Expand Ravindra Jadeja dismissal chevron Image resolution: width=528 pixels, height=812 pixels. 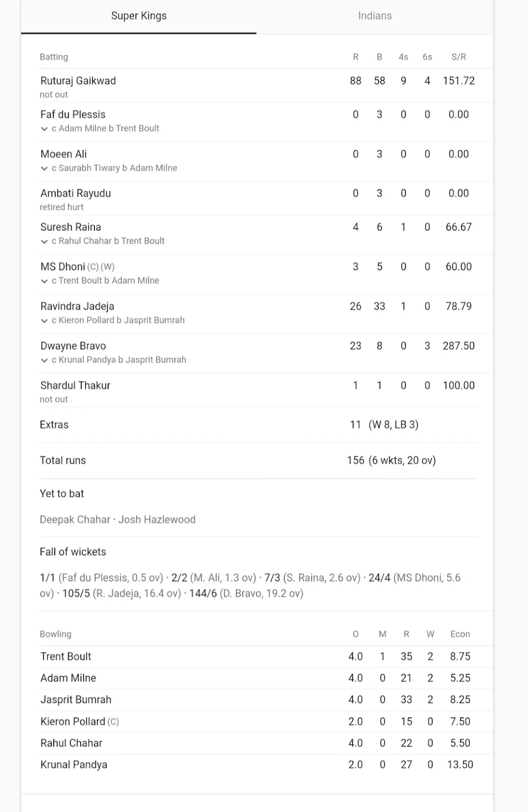(44, 321)
